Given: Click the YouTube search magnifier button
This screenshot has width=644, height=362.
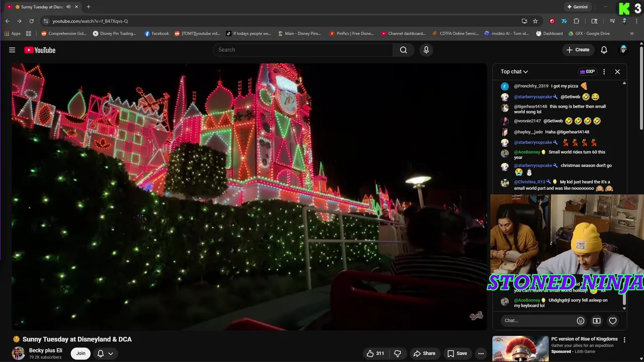Looking at the screenshot, I should pos(403,50).
